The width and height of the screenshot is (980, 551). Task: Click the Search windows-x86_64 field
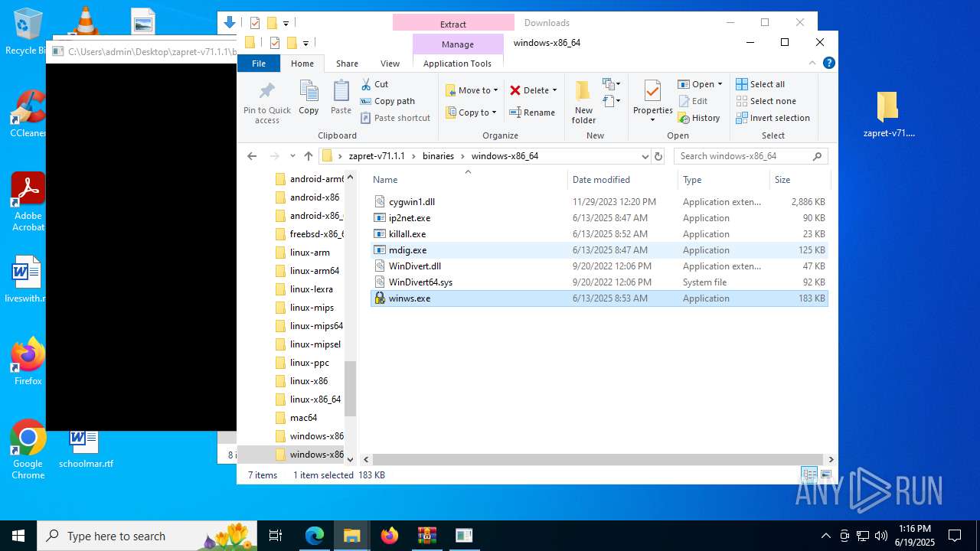(750, 156)
